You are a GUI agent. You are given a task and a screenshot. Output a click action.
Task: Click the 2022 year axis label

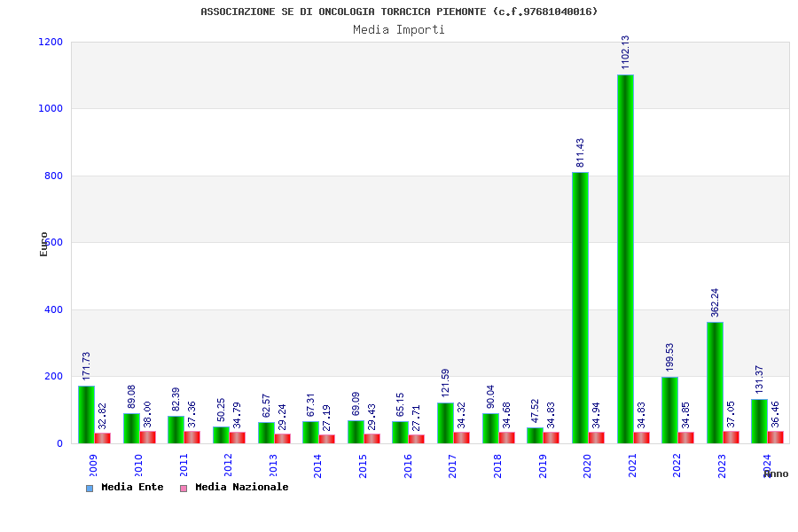[677, 465]
